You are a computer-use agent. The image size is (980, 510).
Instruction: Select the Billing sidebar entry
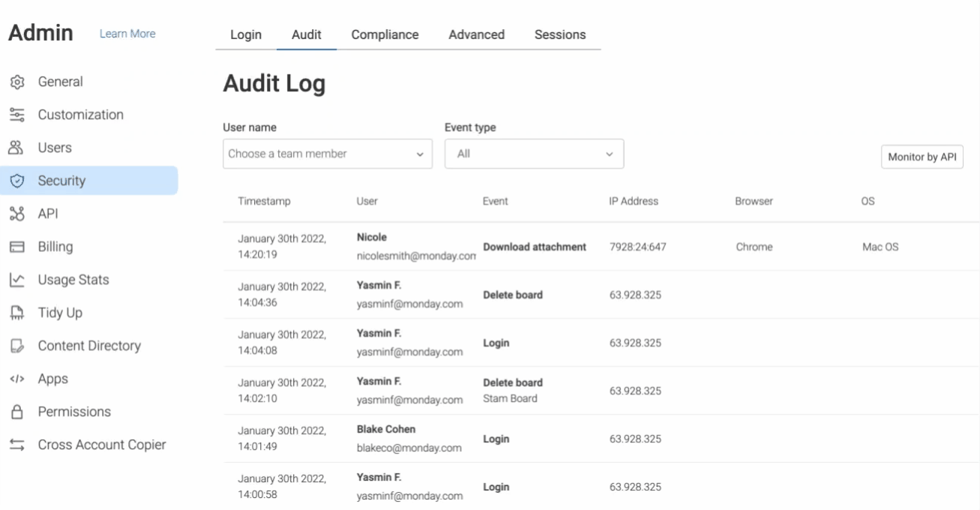pos(56,246)
